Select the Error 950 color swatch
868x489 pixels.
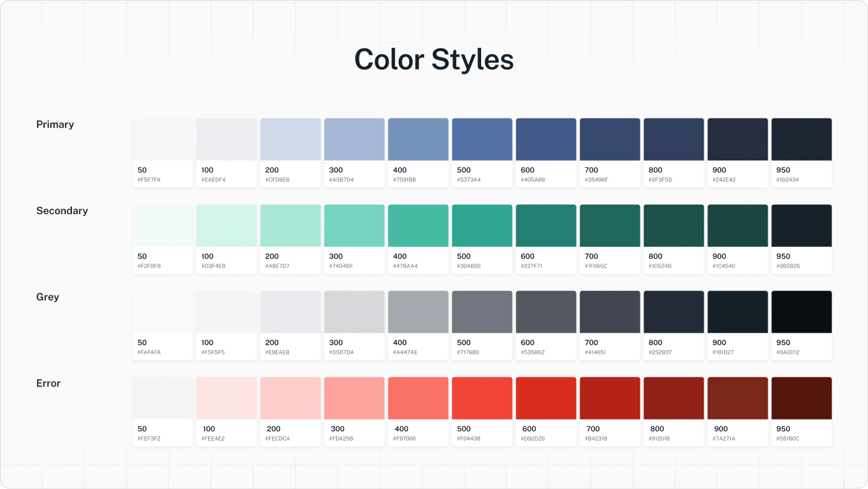[801, 398]
